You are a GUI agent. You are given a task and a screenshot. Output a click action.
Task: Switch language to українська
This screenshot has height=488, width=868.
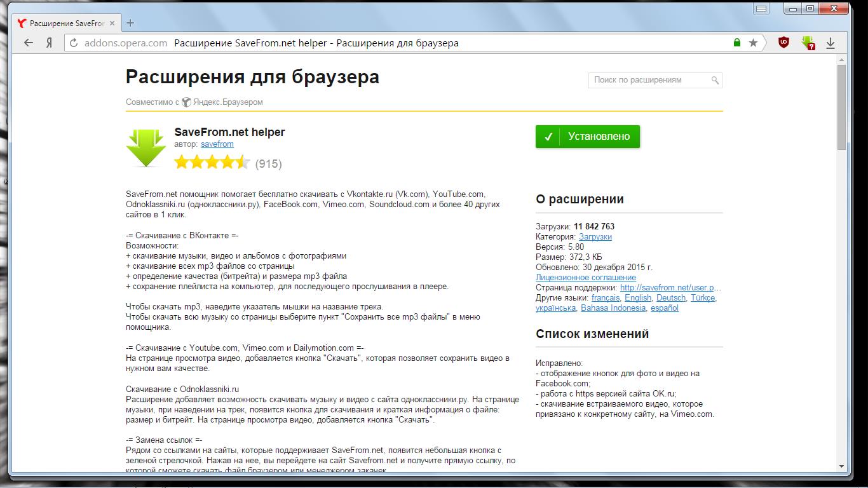pyautogui.click(x=556, y=308)
